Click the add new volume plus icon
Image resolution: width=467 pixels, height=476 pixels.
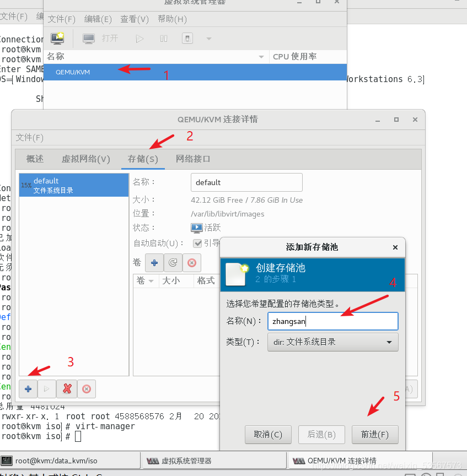[154, 263]
